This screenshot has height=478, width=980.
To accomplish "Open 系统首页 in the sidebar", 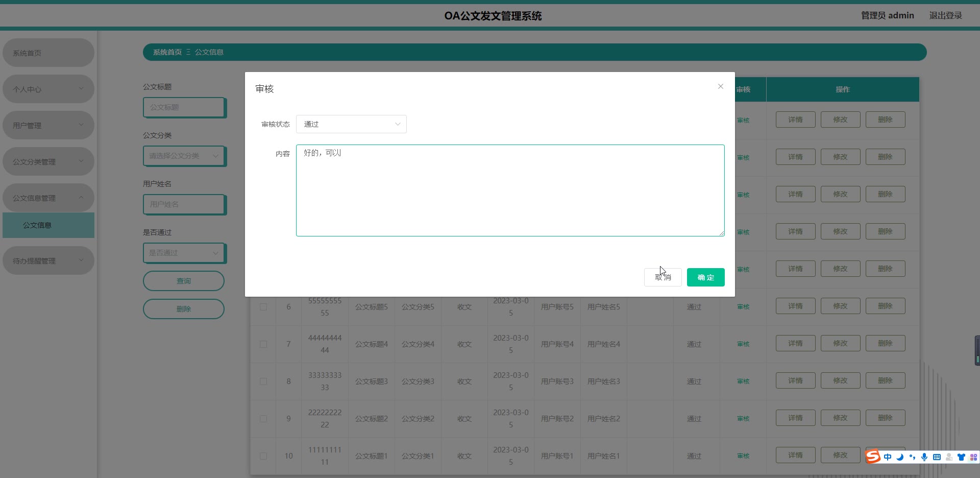I will coord(48,53).
